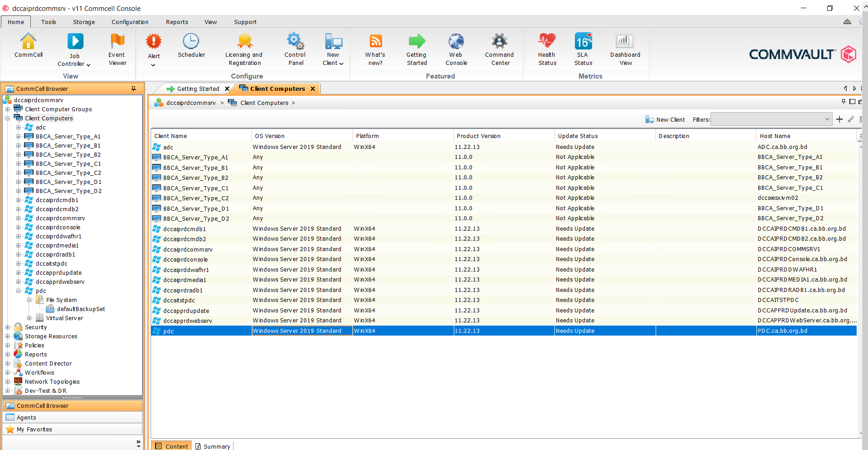
Task: Open the Getting Started ribbon icon
Action: (x=417, y=49)
